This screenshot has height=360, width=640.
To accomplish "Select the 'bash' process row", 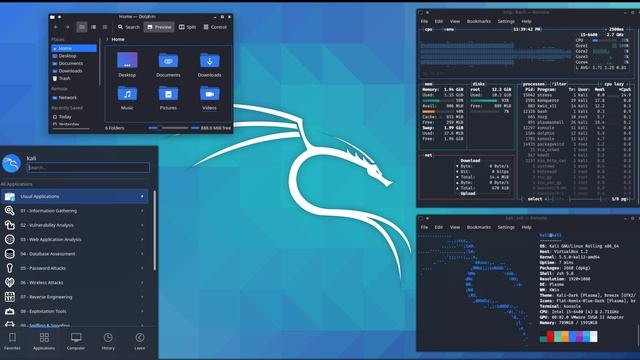I will click(x=577, y=111).
